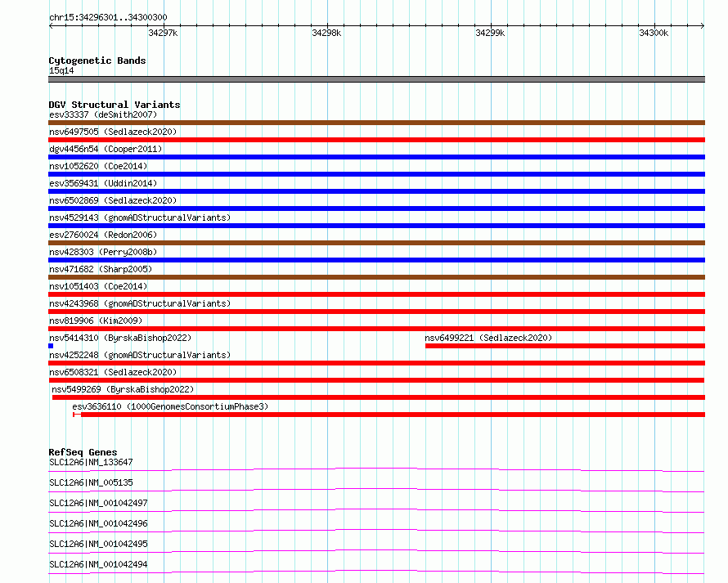Click the blue bar under nsv428303

(x=376, y=260)
